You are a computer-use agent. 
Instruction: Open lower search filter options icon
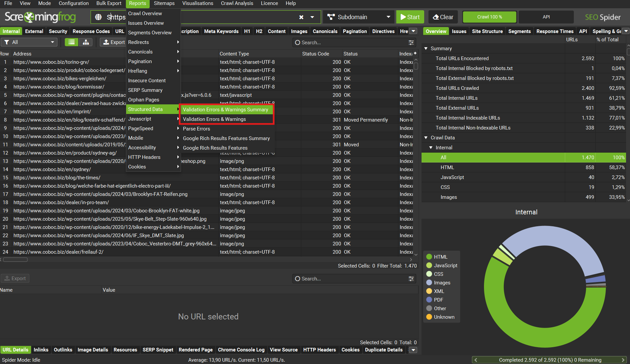[x=411, y=279]
